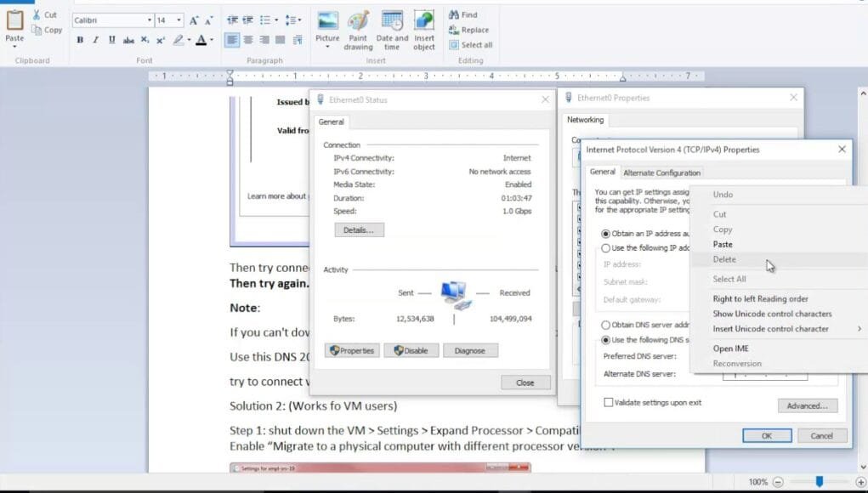Insert Date and time

392,31
